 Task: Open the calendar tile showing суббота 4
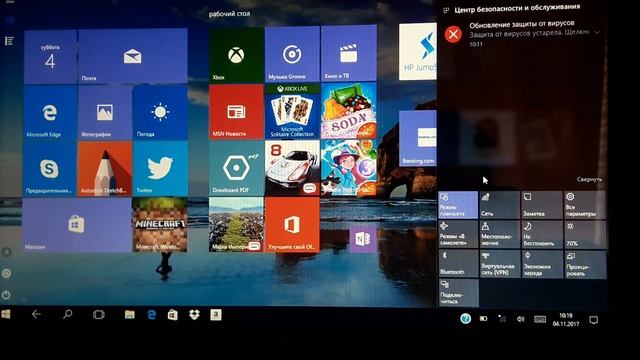click(50, 57)
